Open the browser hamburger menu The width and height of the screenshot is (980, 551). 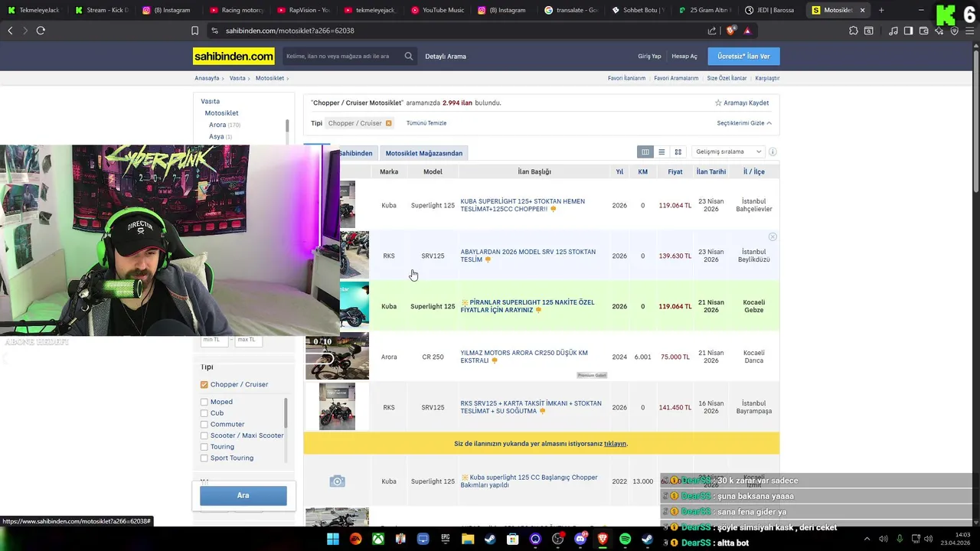tap(969, 31)
